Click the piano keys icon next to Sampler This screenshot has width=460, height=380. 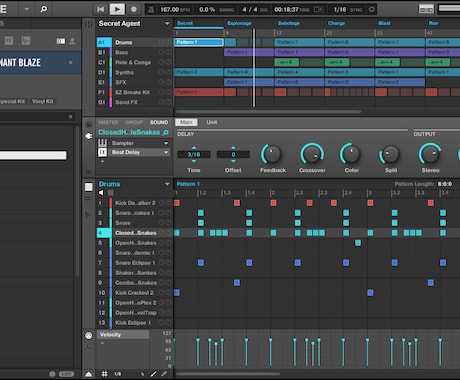coord(102,143)
